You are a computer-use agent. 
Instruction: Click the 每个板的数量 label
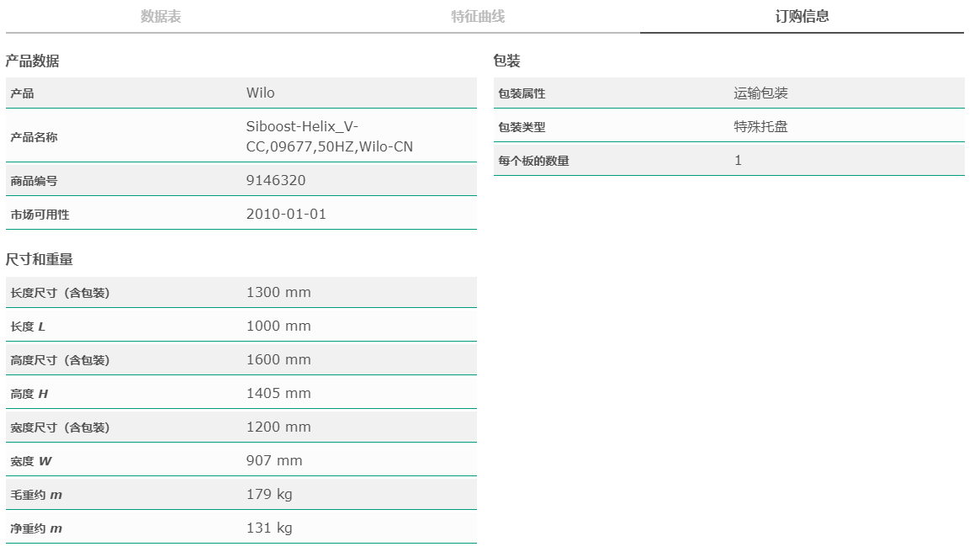click(534, 161)
